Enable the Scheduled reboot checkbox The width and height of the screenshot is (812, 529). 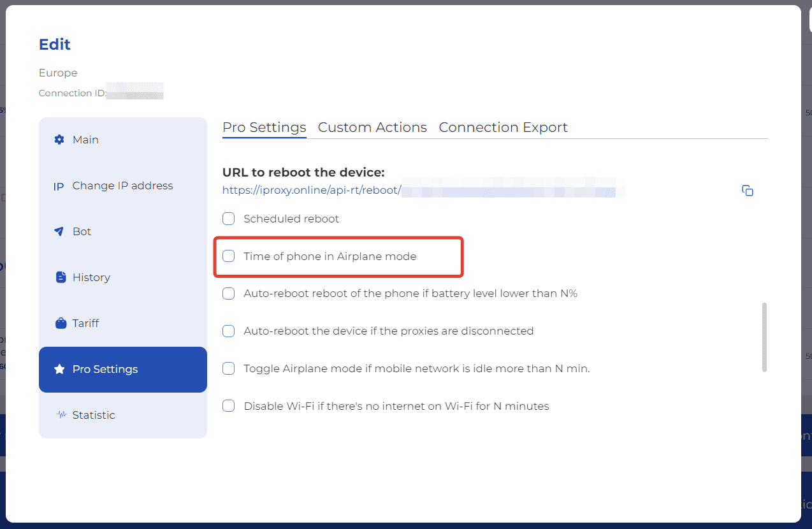pyautogui.click(x=228, y=219)
